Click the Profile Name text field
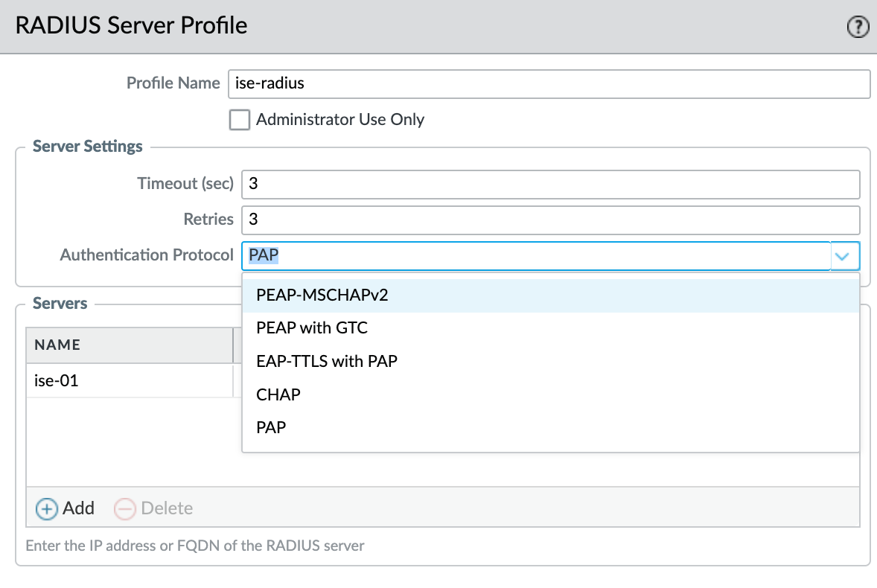 click(547, 84)
